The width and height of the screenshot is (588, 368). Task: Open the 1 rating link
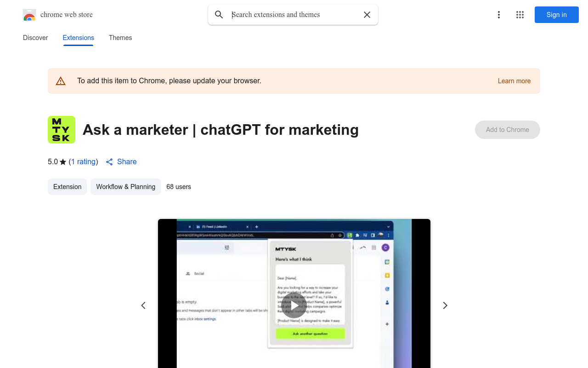[x=83, y=161]
